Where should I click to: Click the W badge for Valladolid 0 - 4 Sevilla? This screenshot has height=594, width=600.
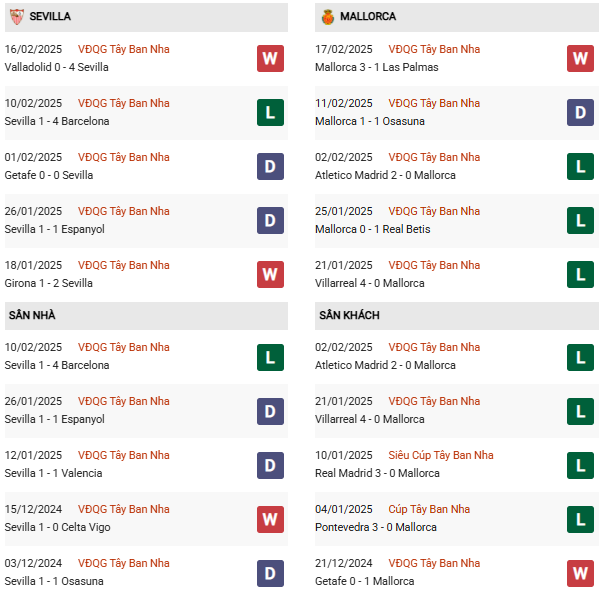click(x=270, y=58)
